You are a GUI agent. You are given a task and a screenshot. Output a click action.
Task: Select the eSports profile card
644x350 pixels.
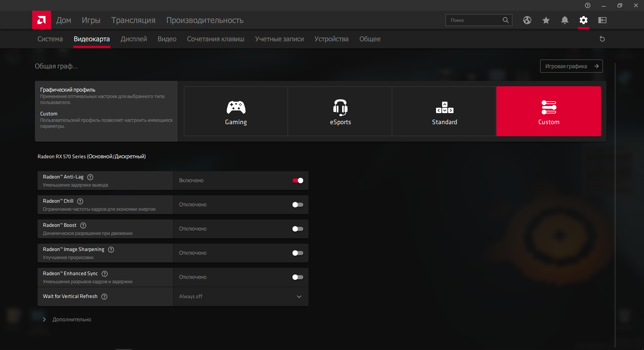tap(340, 111)
